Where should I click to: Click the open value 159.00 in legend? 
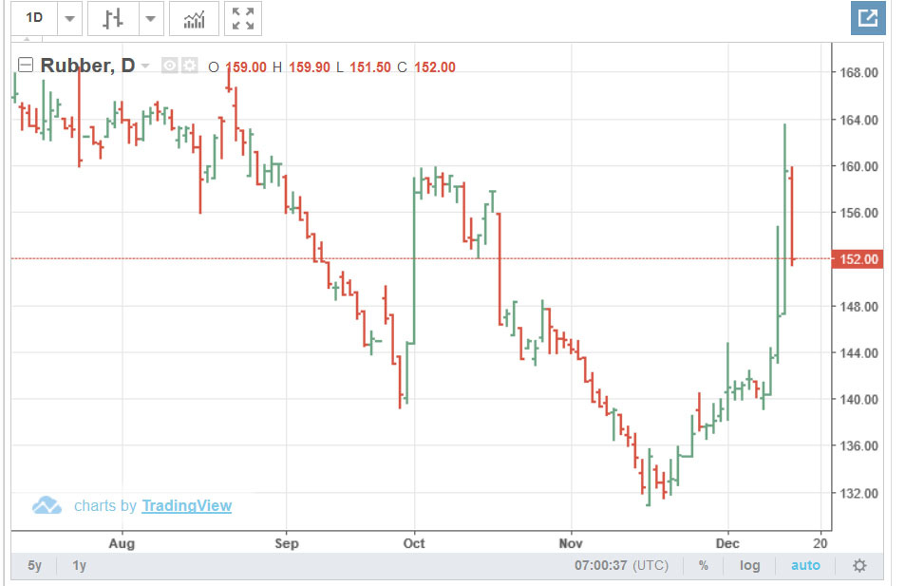click(x=246, y=67)
